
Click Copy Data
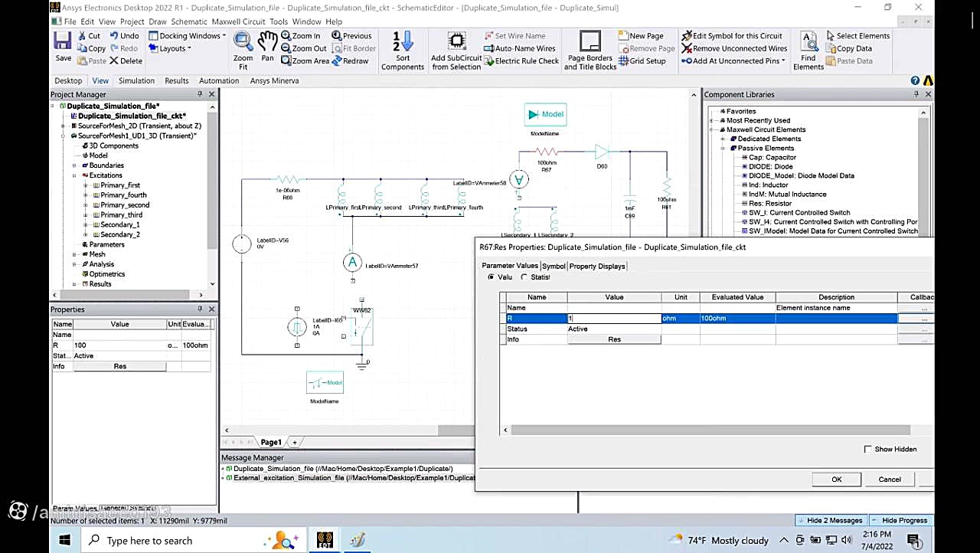(848, 48)
